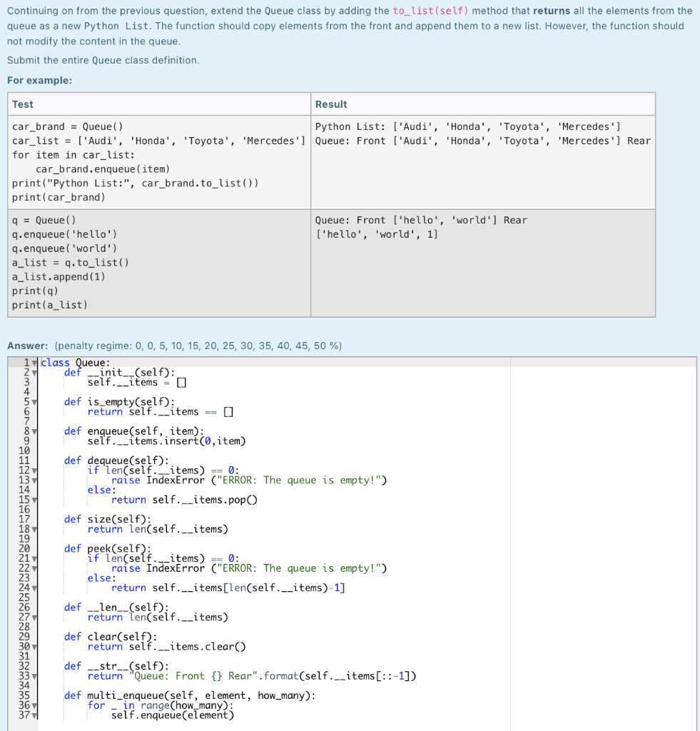Click the fold arrow on the dequeue if statement
This screenshot has width=700, height=731.
click(x=34, y=470)
